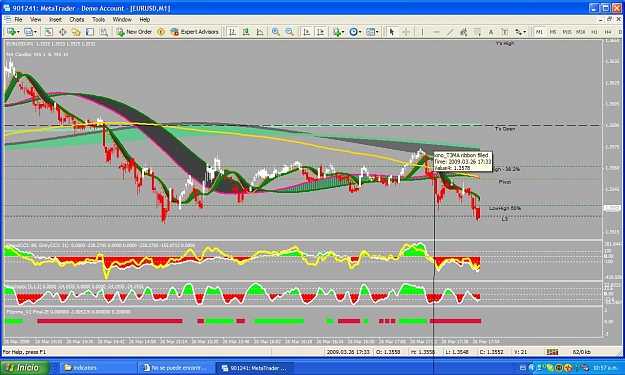Switch to the indicators taskbar window

97,368
